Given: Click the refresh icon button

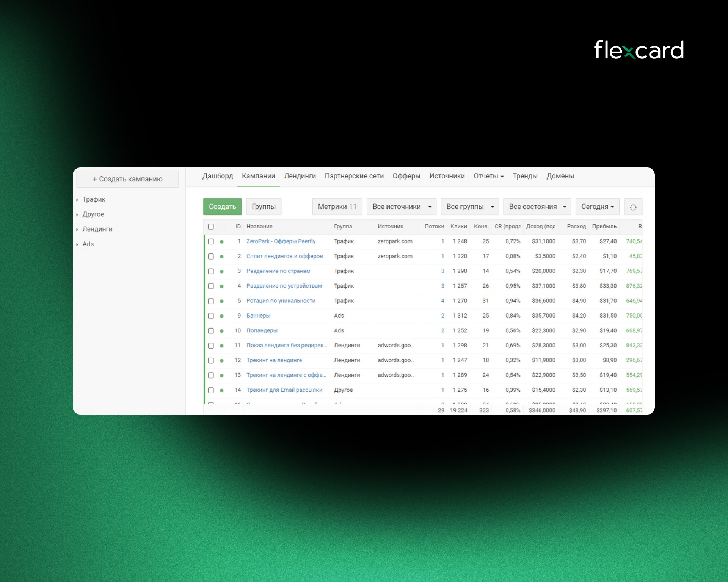Looking at the screenshot, I should pos(633,207).
